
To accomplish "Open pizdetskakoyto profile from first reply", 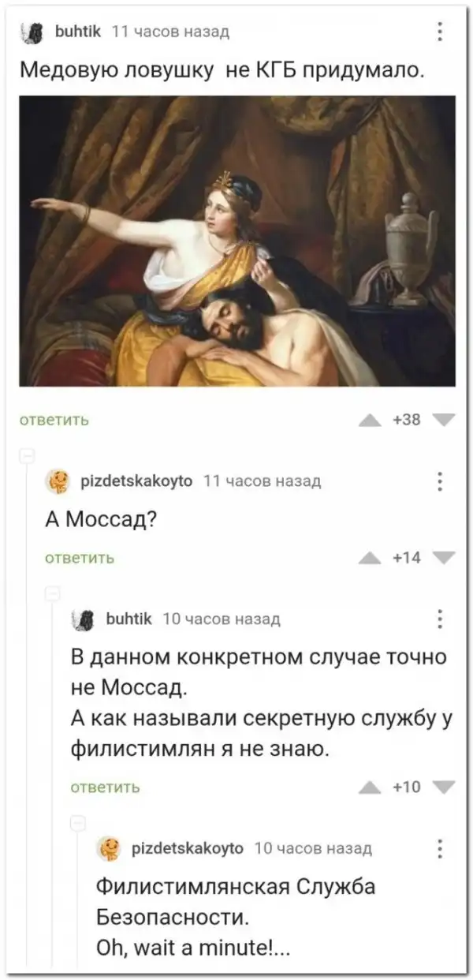I will 136,481.
